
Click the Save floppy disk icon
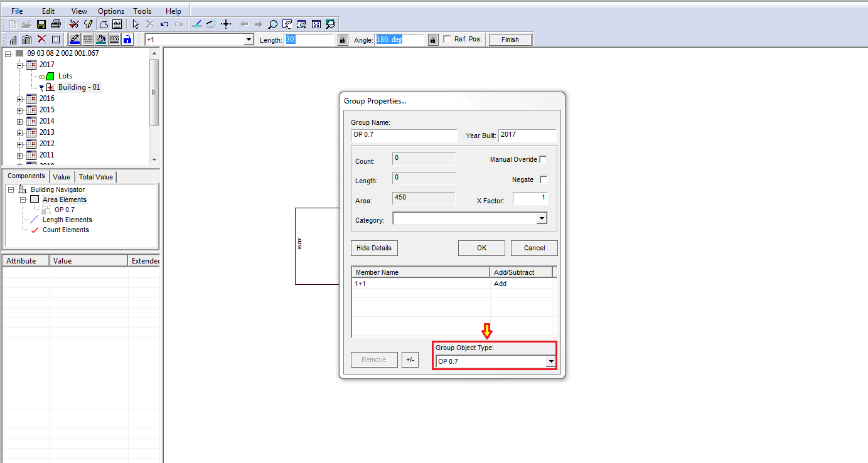tap(41, 24)
